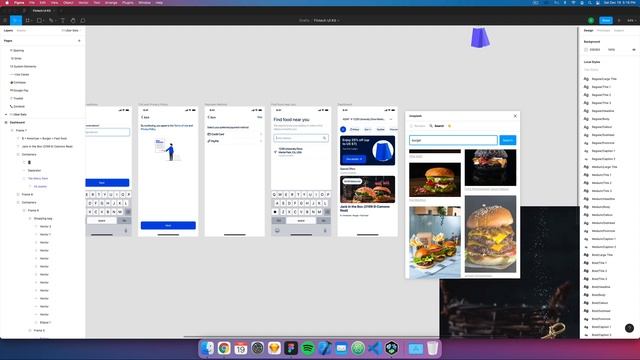Screen dimensions: 640x360
Task: Select the Shopping bag layer
Action: [x=43, y=218]
